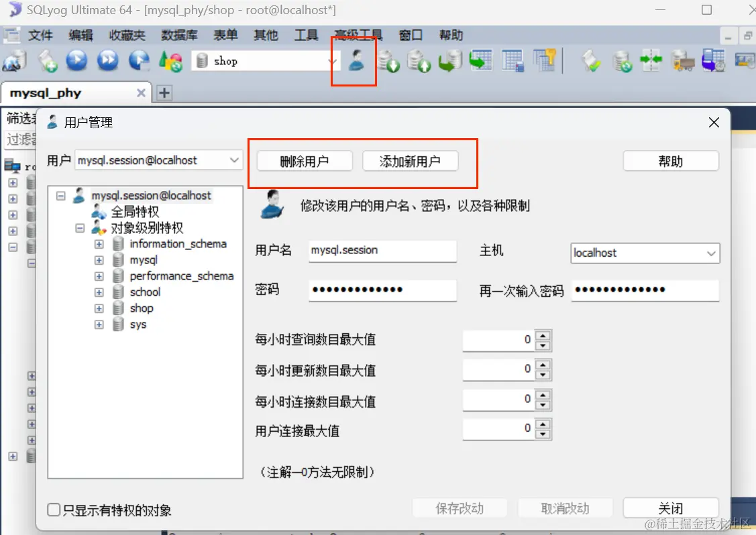756x535 pixels.
Task: Expand the mysql database node
Action: pyautogui.click(x=99, y=260)
